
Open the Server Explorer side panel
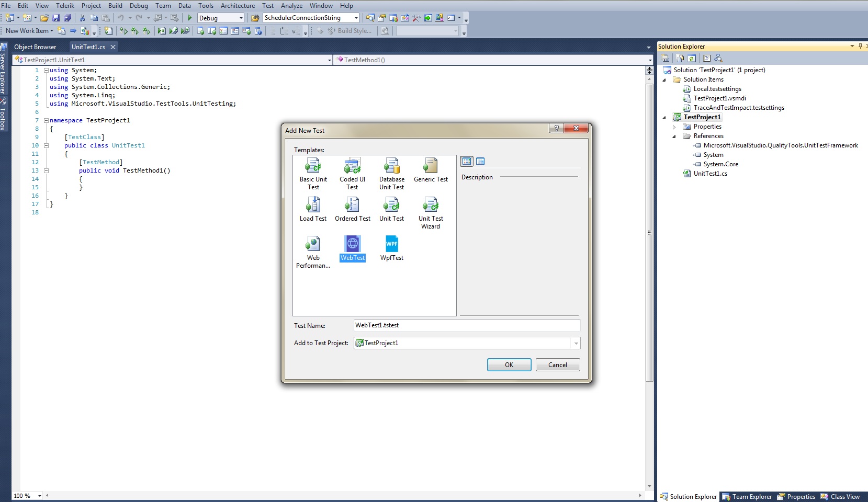[3, 69]
